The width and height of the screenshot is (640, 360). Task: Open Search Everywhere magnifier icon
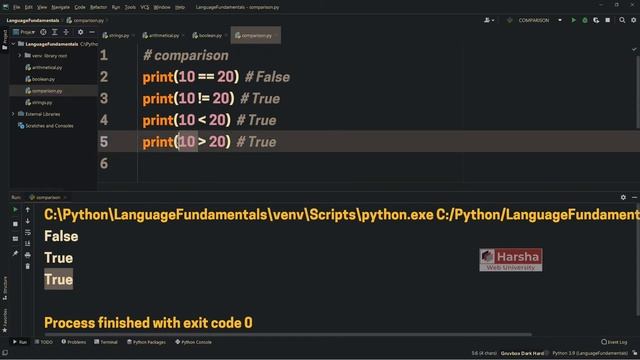(x=622, y=20)
